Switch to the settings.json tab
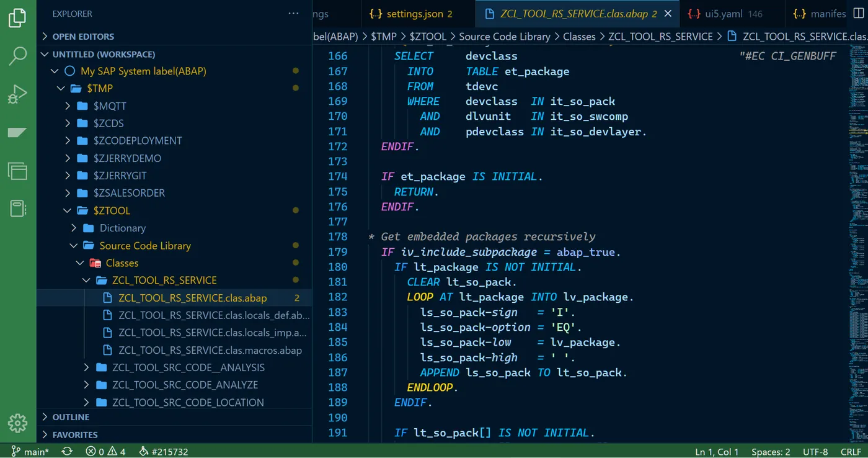 point(417,14)
